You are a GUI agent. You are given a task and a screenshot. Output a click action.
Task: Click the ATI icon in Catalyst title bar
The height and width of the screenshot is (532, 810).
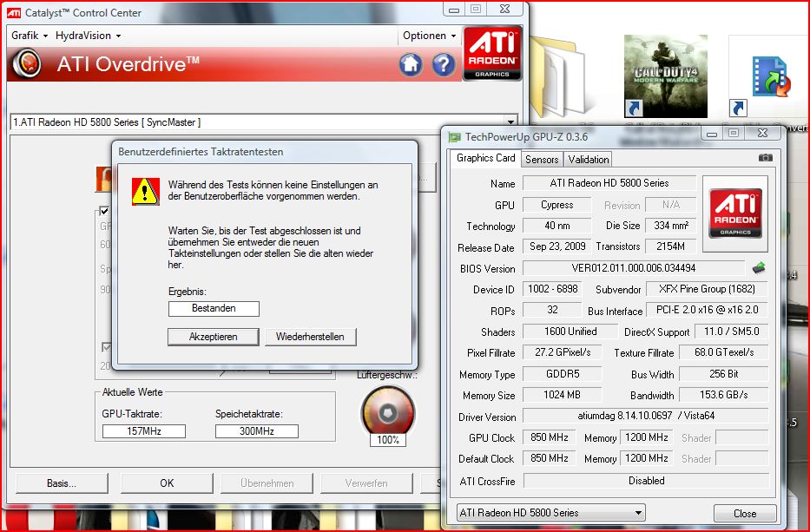coord(14,12)
